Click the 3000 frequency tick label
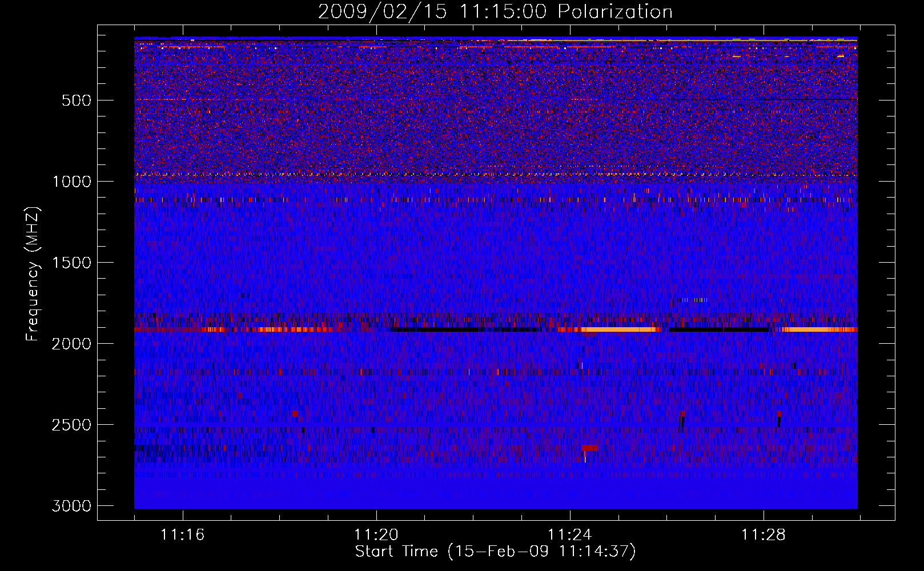924x571 pixels. [71, 506]
